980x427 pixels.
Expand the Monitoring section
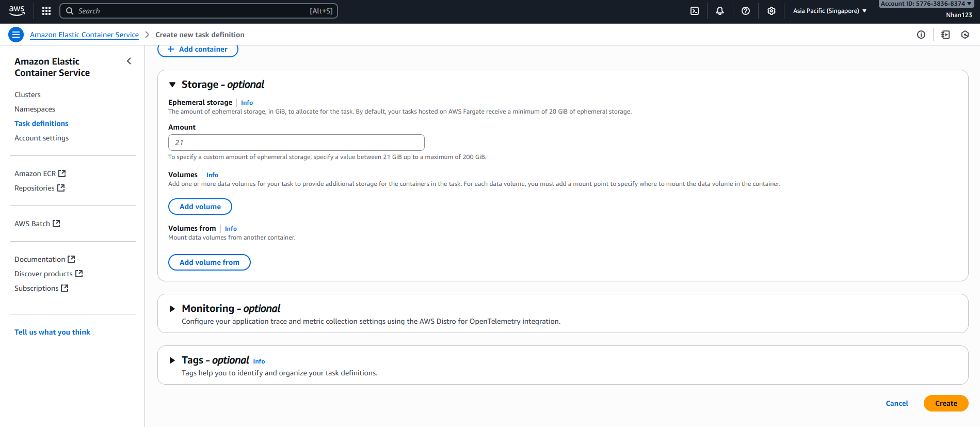click(x=172, y=309)
